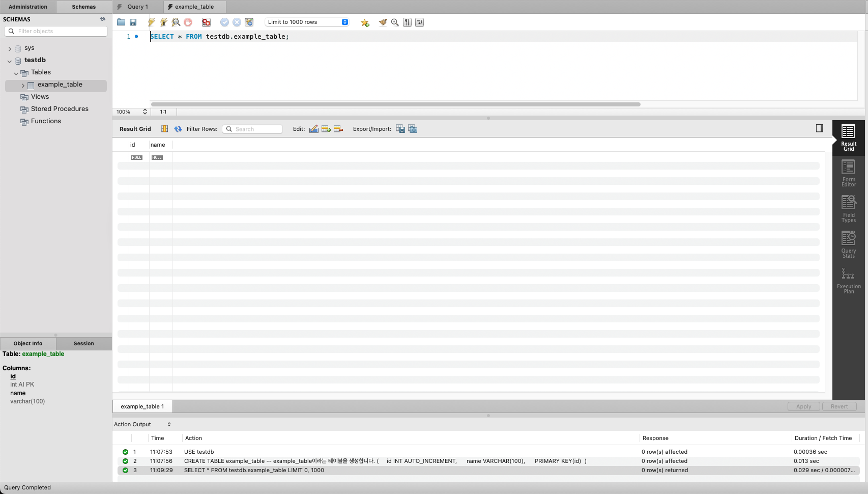
Task: Open the Field Types view
Action: [848, 209]
